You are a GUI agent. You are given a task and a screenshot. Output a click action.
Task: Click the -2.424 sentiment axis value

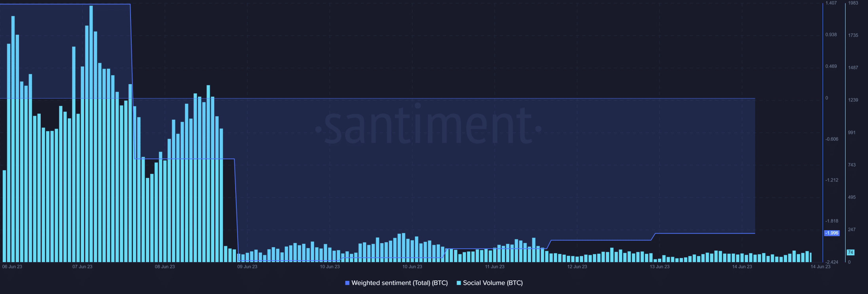(x=832, y=262)
